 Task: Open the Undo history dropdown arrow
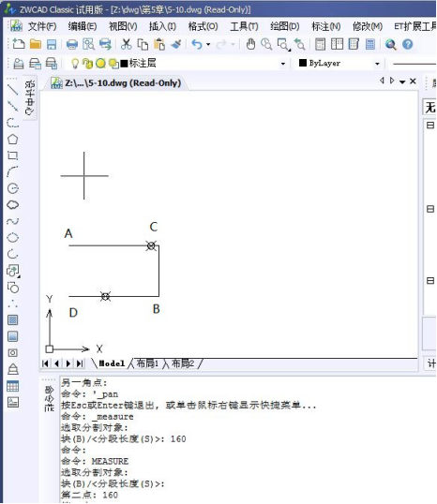(208, 44)
